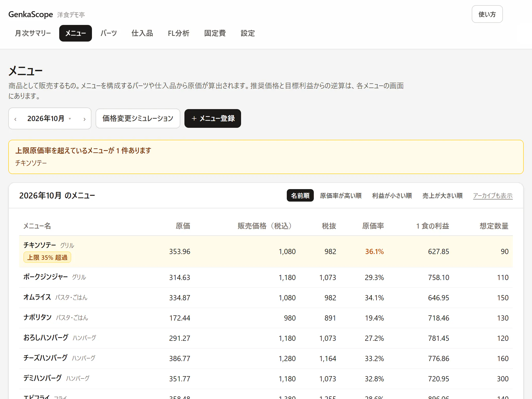532x399 pixels.
Task: Sort by 原価率が高い順
Action: point(341,195)
